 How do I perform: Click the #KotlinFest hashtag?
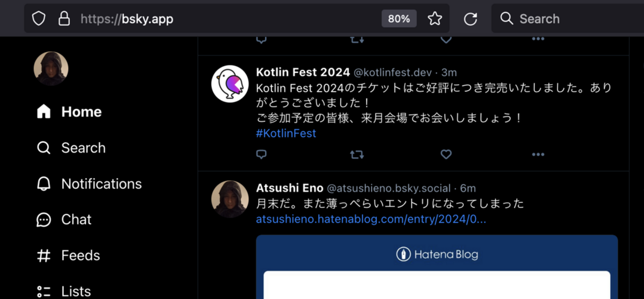coord(286,133)
